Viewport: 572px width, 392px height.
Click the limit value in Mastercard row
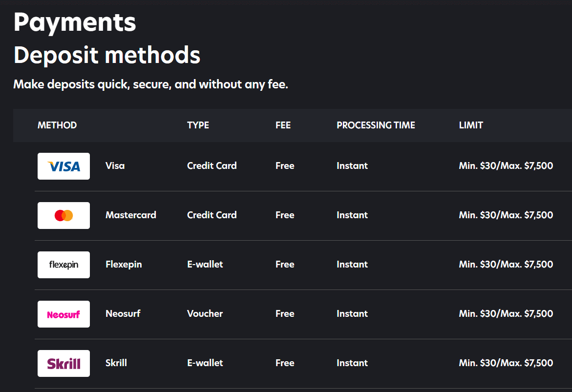(x=506, y=215)
